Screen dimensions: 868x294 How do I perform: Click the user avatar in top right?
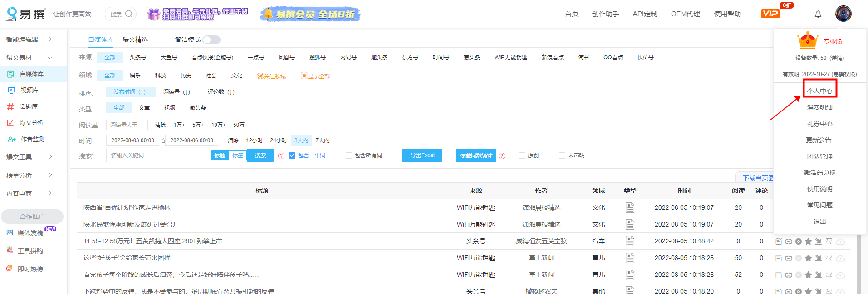(x=843, y=14)
